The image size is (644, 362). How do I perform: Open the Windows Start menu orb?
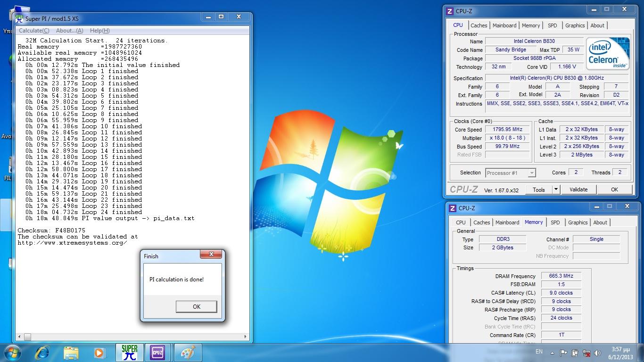[x=13, y=353]
